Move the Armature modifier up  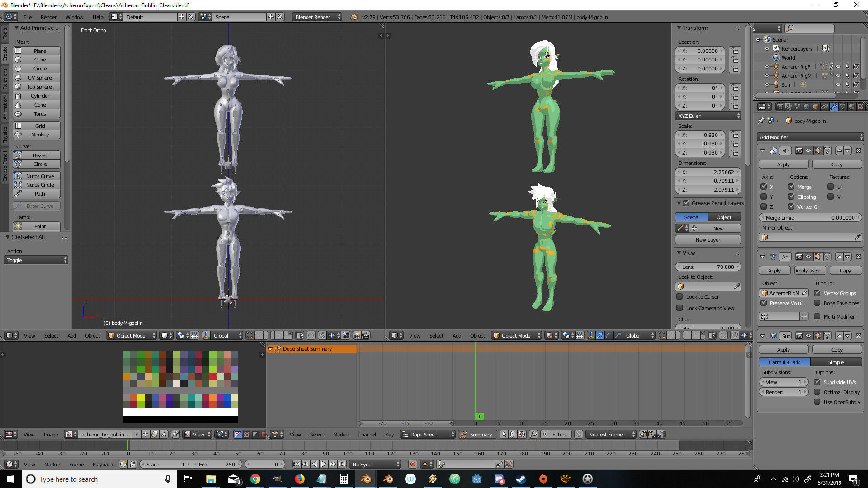pyautogui.click(x=840, y=257)
